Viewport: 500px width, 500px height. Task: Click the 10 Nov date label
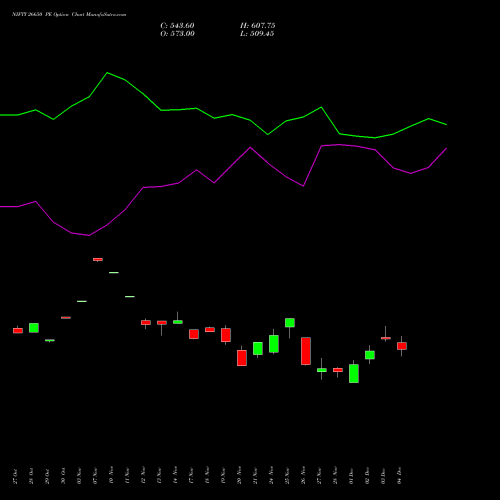(111, 475)
